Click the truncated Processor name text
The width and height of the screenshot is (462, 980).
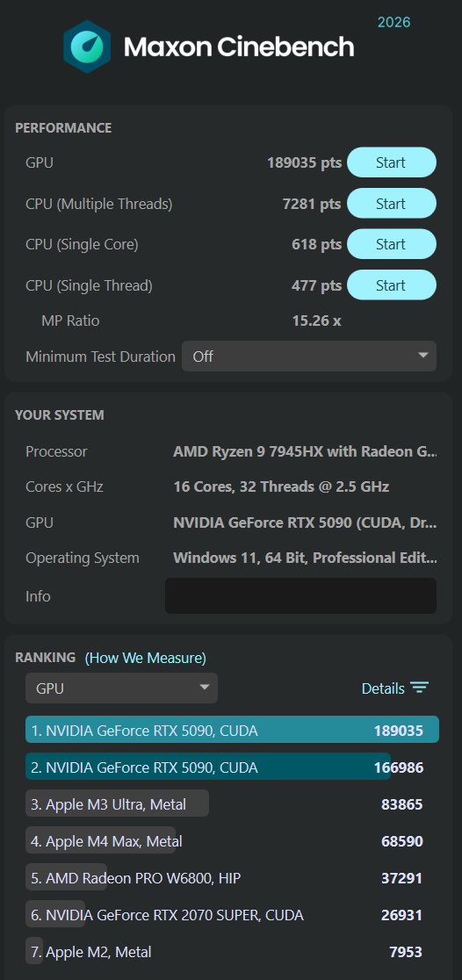point(305,451)
